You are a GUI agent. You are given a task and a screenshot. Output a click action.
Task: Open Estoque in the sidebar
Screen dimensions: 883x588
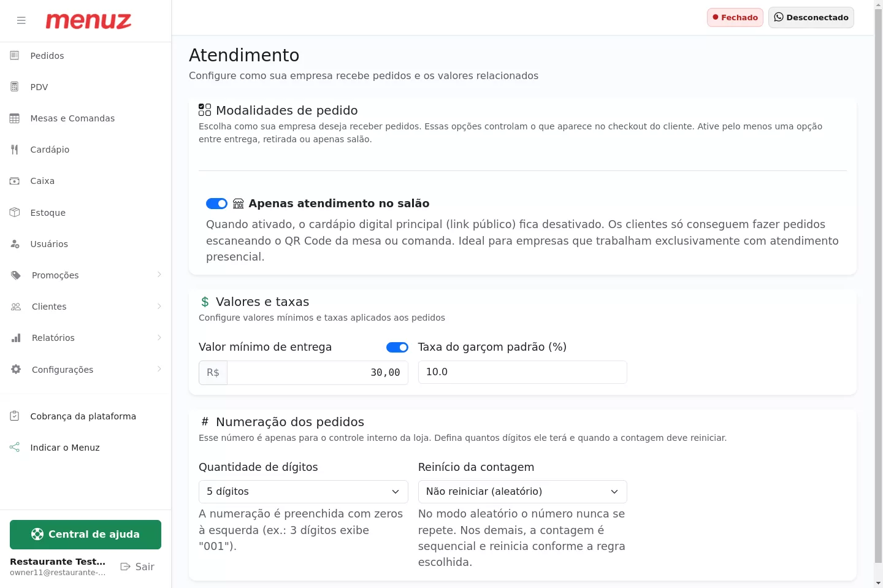coord(85,213)
